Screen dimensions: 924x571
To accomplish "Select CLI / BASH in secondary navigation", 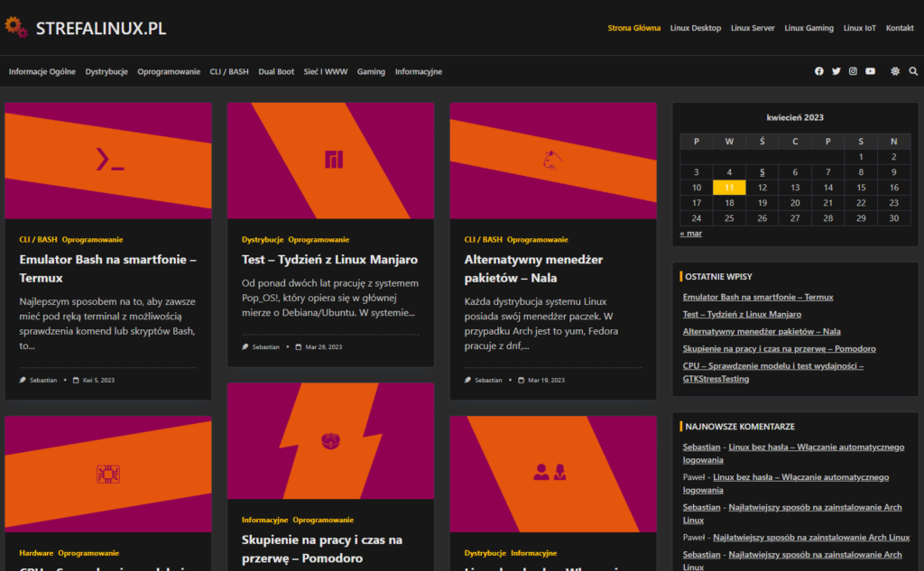I will tap(229, 71).
